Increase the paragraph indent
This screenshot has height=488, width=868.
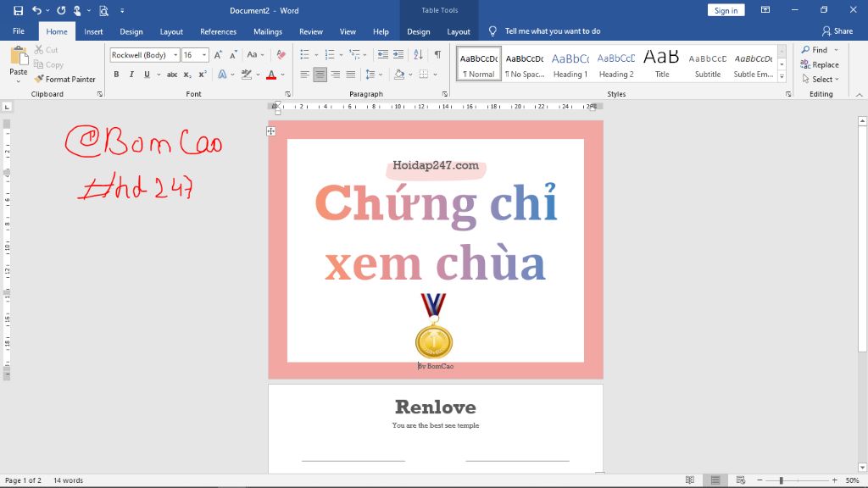click(x=398, y=54)
